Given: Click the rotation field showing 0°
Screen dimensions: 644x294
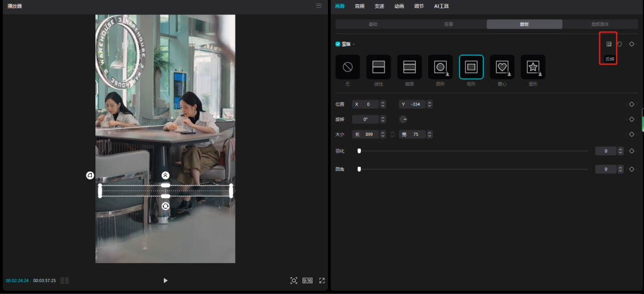Looking at the screenshot, I should 366,119.
